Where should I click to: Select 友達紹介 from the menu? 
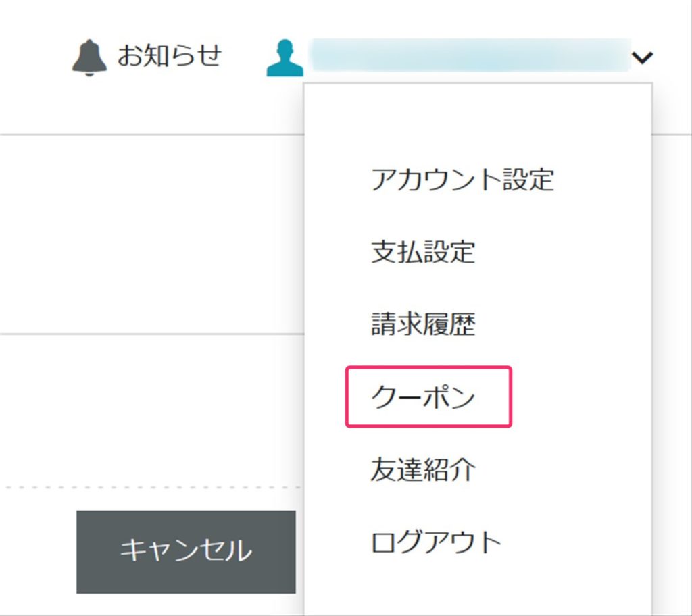pos(423,469)
